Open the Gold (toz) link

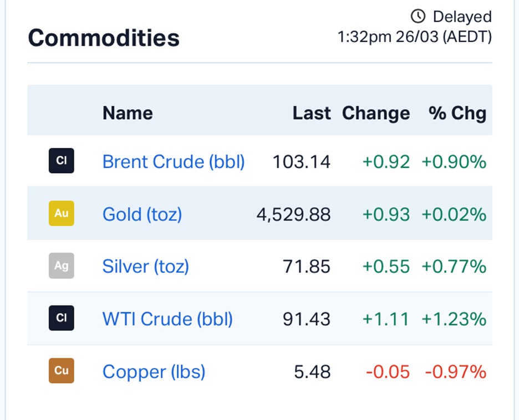click(142, 214)
